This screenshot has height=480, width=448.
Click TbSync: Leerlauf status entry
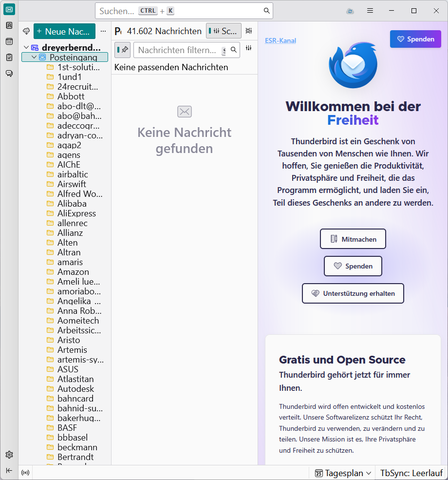point(411,473)
